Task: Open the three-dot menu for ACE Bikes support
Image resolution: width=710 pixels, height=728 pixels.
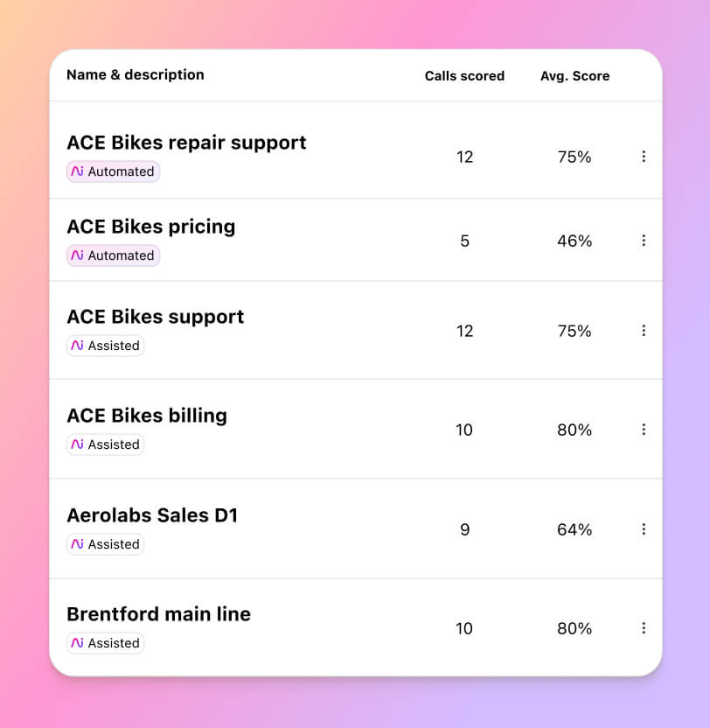Action: coord(644,331)
